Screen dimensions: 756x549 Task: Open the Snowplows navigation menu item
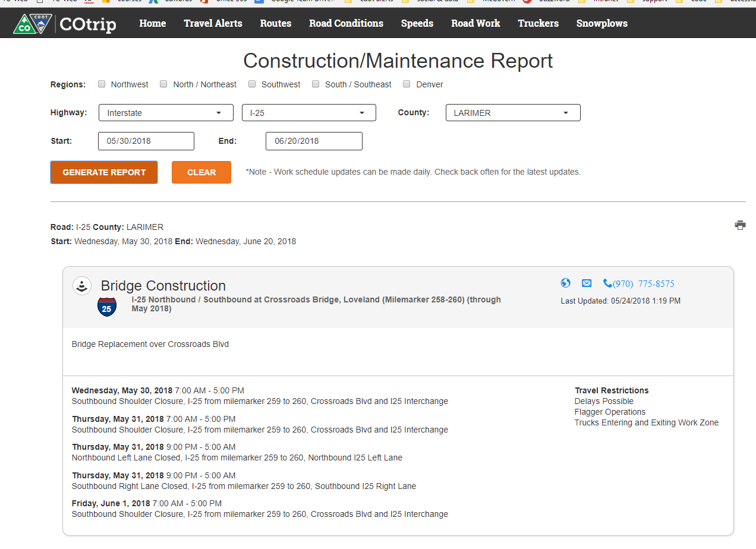601,24
